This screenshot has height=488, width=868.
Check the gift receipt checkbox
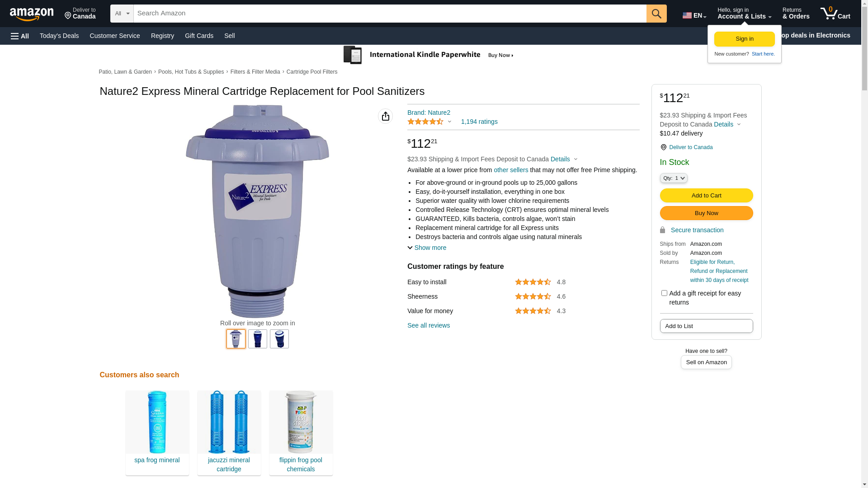pos(664,293)
